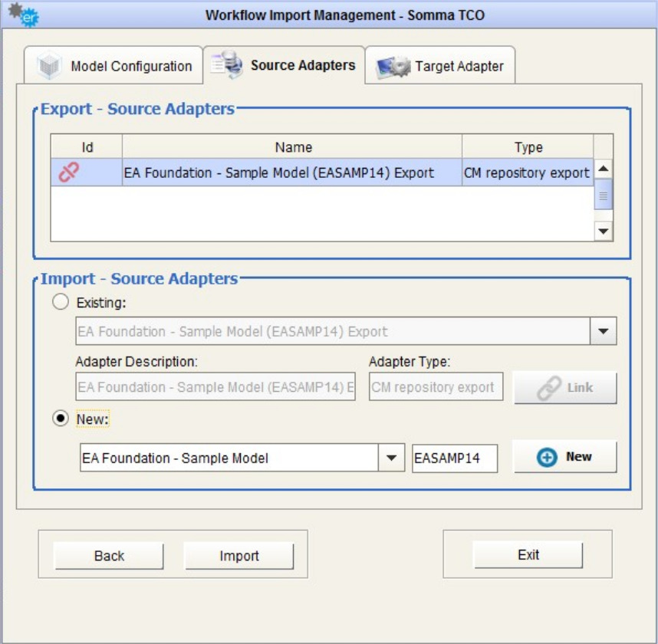
Task: Select the New radio button
Action: click(x=61, y=419)
